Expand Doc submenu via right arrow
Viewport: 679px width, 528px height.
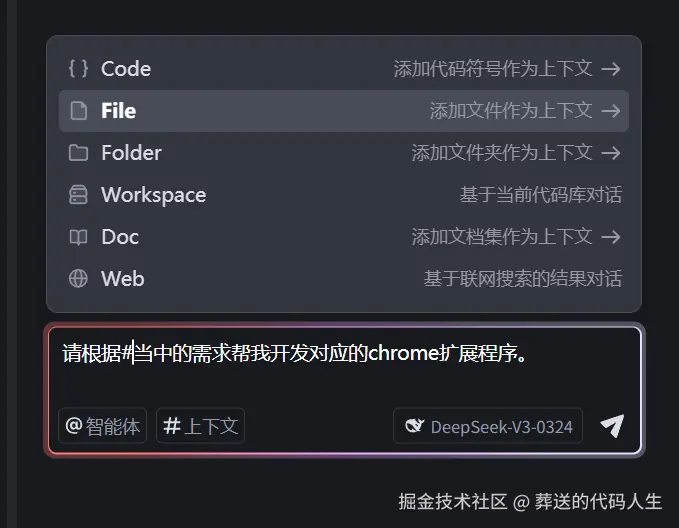611,237
